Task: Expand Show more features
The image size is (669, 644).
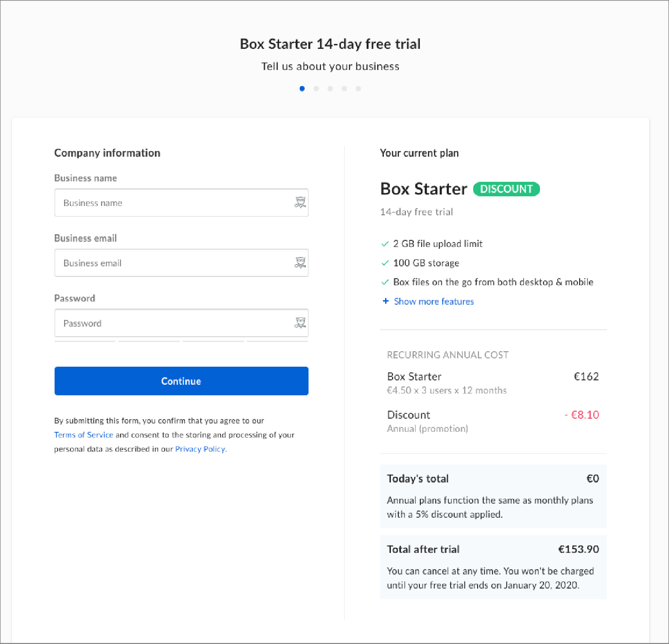Action: (x=434, y=301)
